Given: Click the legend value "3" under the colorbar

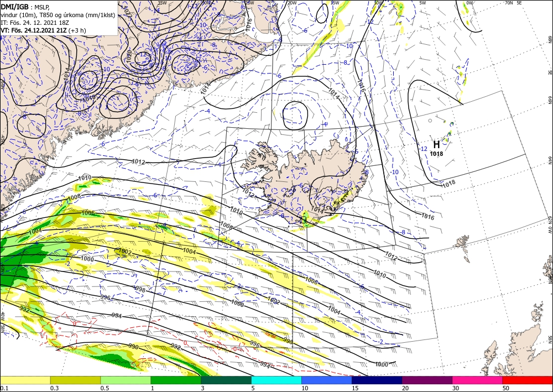Looking at the screenshot, I should (x=203, y=388).
